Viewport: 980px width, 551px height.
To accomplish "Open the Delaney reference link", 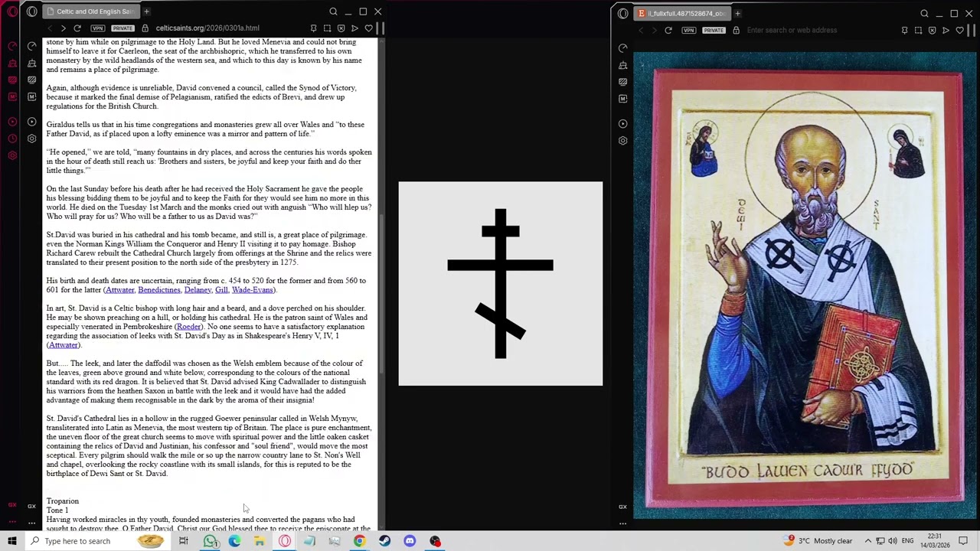I will pyautogui.click(x=198, y=290).
